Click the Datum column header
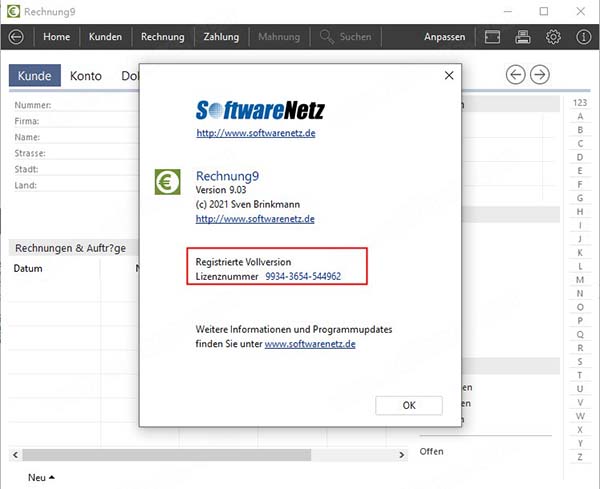Image resolution: width=600 pixels, height=489 pixels. (28, 268)
